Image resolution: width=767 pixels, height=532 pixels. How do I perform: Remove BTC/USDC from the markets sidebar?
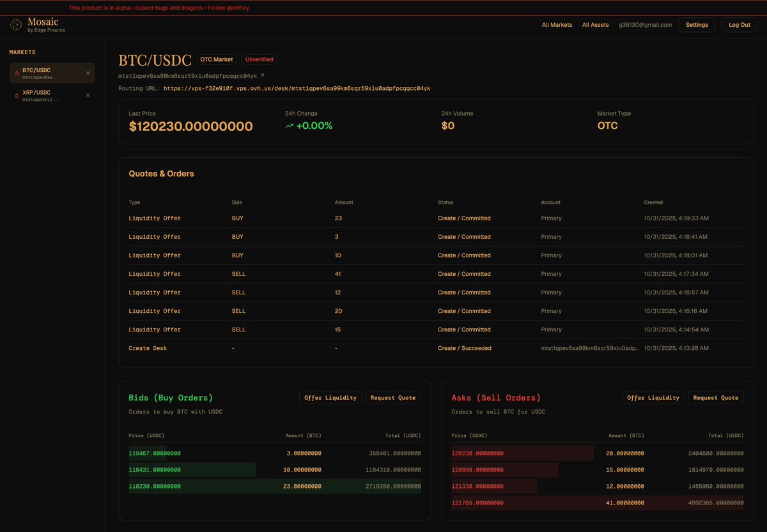(88, 73)
